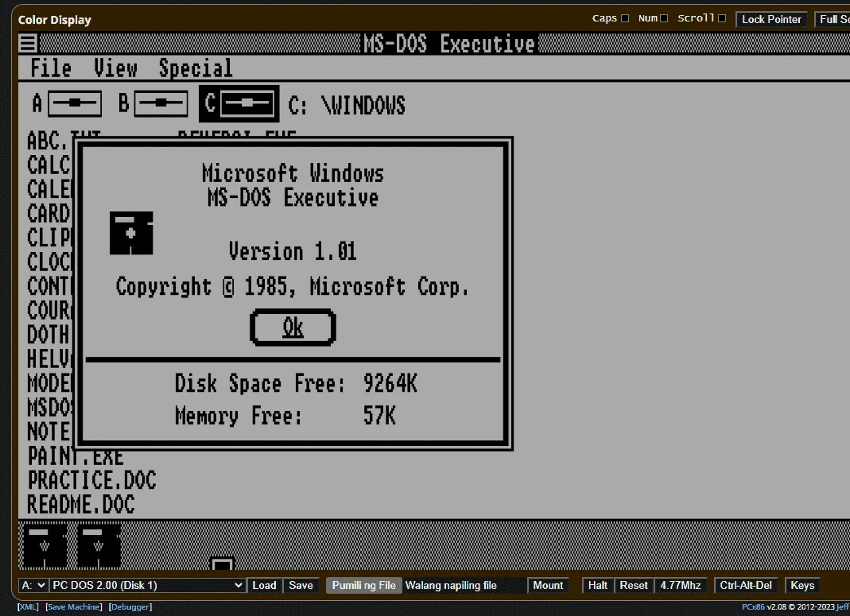Expand the PC DOS 2.00 (Disk 1) dropdown
This screenshot has height=616, width=850.
coord(147,585)
